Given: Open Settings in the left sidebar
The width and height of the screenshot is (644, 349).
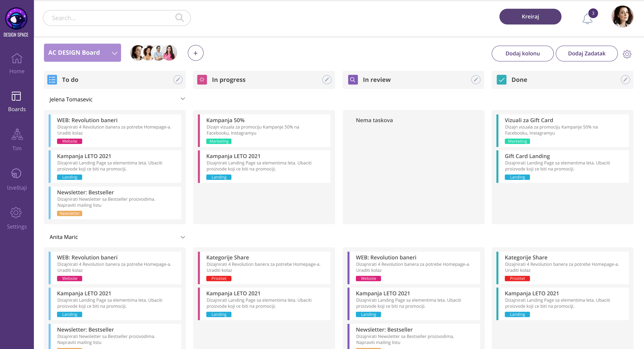Looking at the screenshot, I should pos(17,218).
